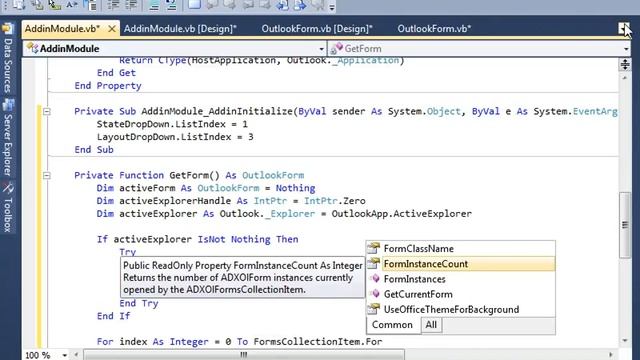Viewport: 640px width, 360px height.
Task: Click the vertical scrollbar thumb
Action: point(625,224)
